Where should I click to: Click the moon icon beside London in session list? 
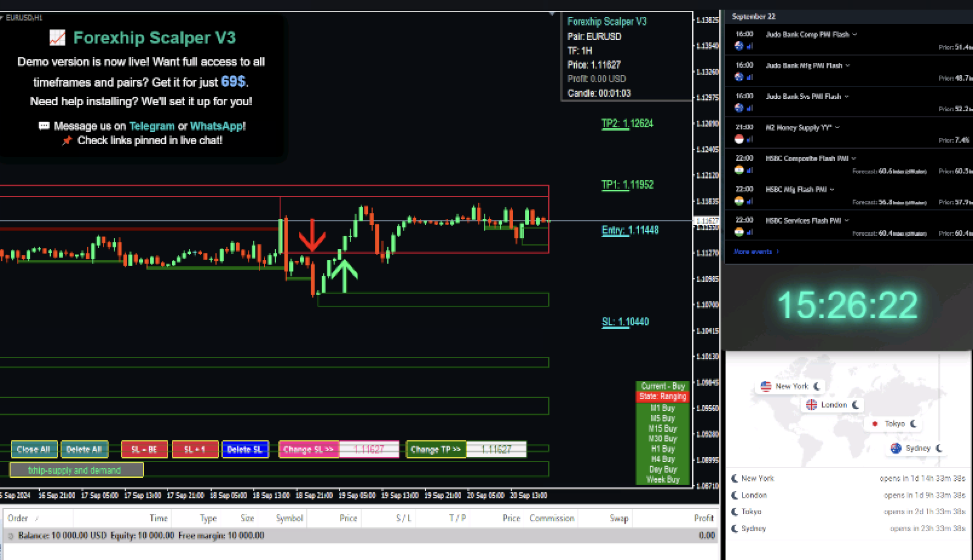tap(735, 495)
